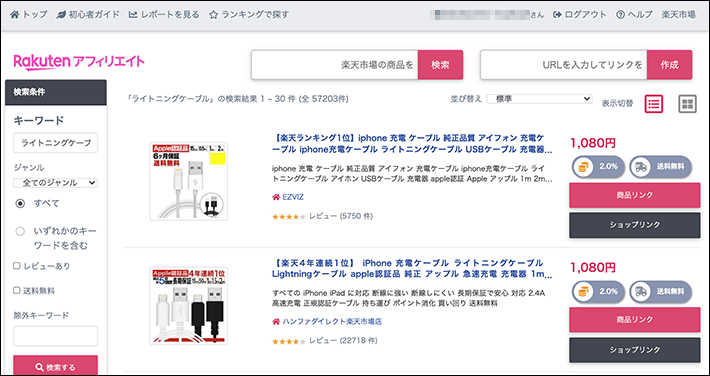Click the キーワード input with ライトニングケーブ
Image resolution: width=710 pixels, height=376 pixels.
(x=56, y=143)
